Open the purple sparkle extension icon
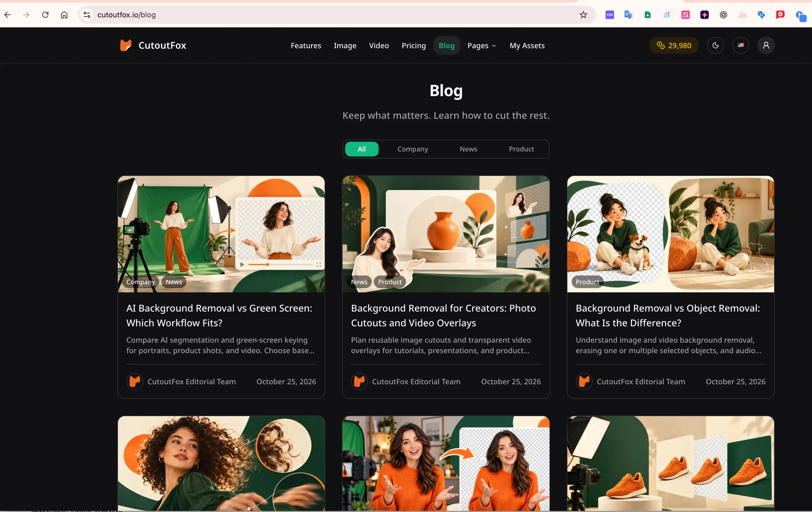Viewport: 812px width, 512px height. point(704,14)
